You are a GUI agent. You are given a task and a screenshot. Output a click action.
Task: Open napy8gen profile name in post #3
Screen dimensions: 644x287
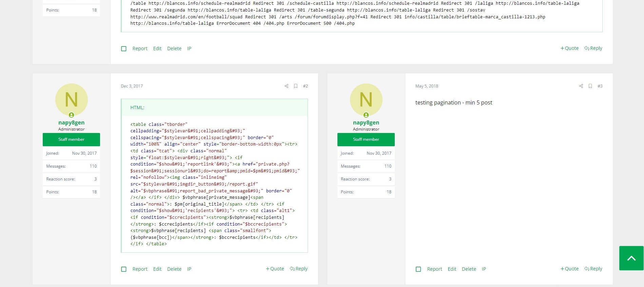(366, 122)
